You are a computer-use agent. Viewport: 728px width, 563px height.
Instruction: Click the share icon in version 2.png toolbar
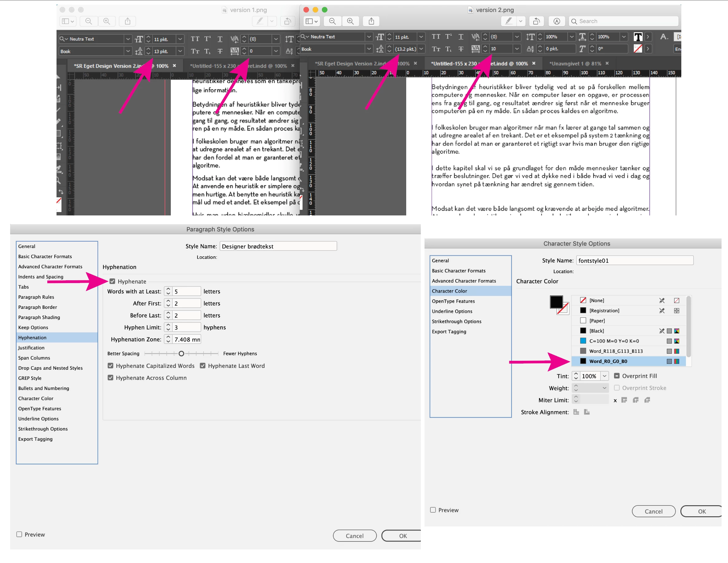point(371,21)
